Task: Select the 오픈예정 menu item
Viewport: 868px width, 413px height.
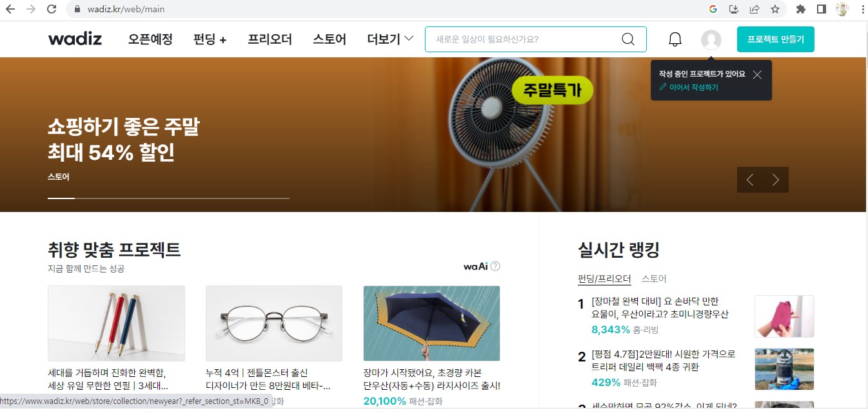Action: (150, 39)
